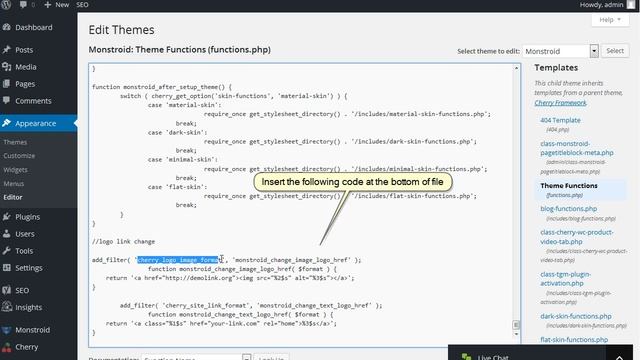Open Dashboard in sidebar
This screenshot has width=640, height=360.
33,27
